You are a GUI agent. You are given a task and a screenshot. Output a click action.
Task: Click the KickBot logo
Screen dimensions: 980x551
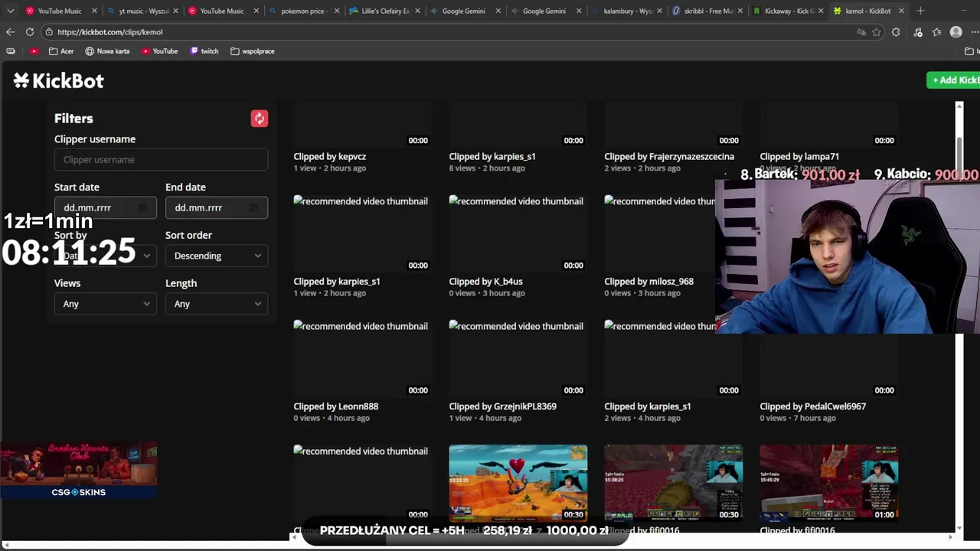click(58, 80)
